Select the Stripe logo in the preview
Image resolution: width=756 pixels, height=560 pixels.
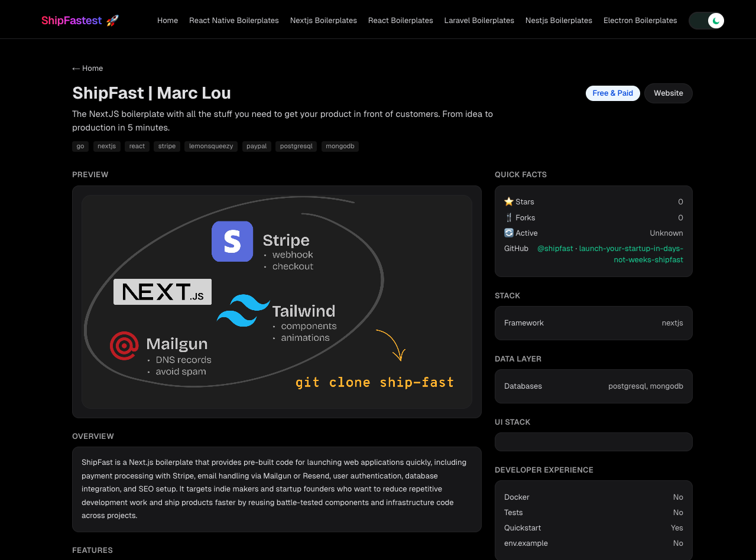pos(232,241)
